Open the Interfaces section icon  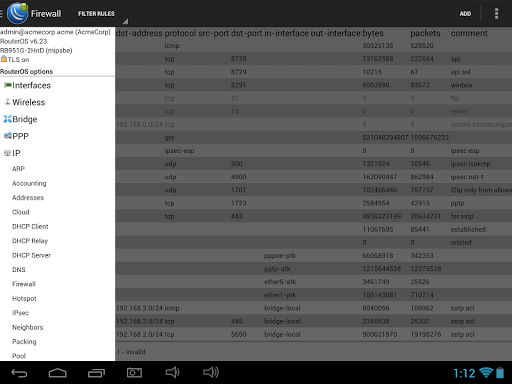click(7, 85)
